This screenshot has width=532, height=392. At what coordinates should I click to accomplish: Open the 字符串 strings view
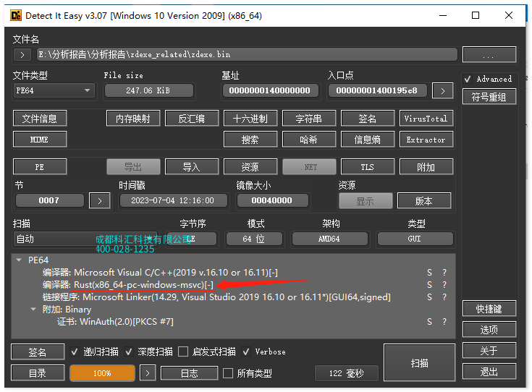[x=309, y=119]
